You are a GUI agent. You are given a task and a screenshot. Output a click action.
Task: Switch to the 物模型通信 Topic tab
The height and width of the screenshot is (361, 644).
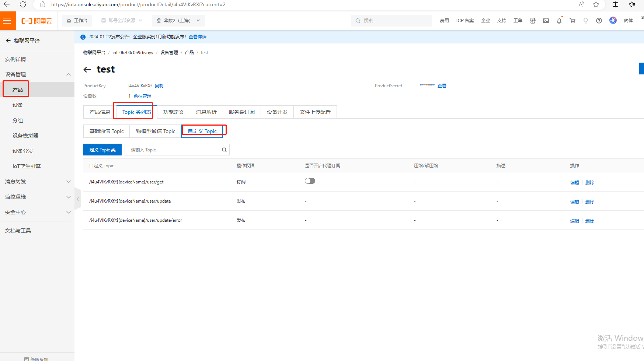pos(156,131)
